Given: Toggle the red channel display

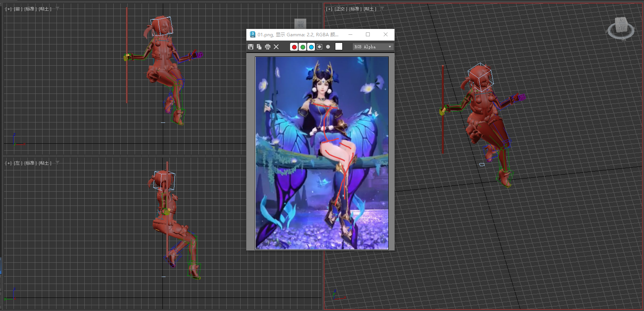Looking at the screenshot, I should pyautogui.click(x=294, y=47).
